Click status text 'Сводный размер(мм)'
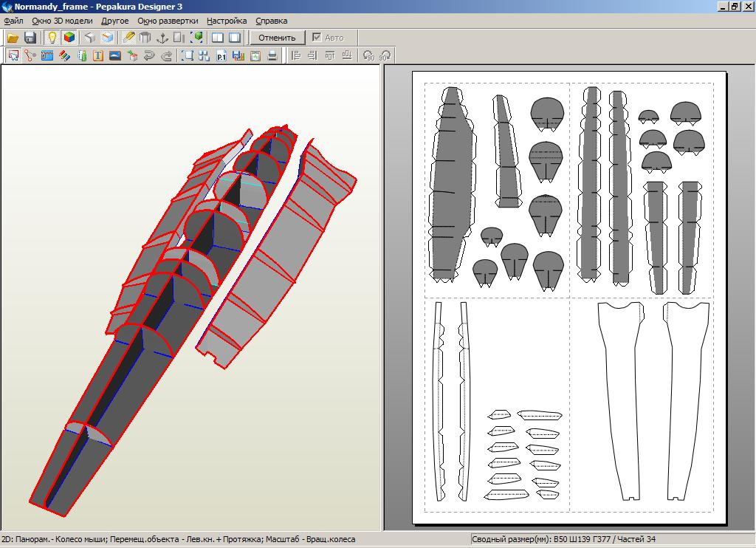This screenshot has height=548, width=756. click(511, 539)
